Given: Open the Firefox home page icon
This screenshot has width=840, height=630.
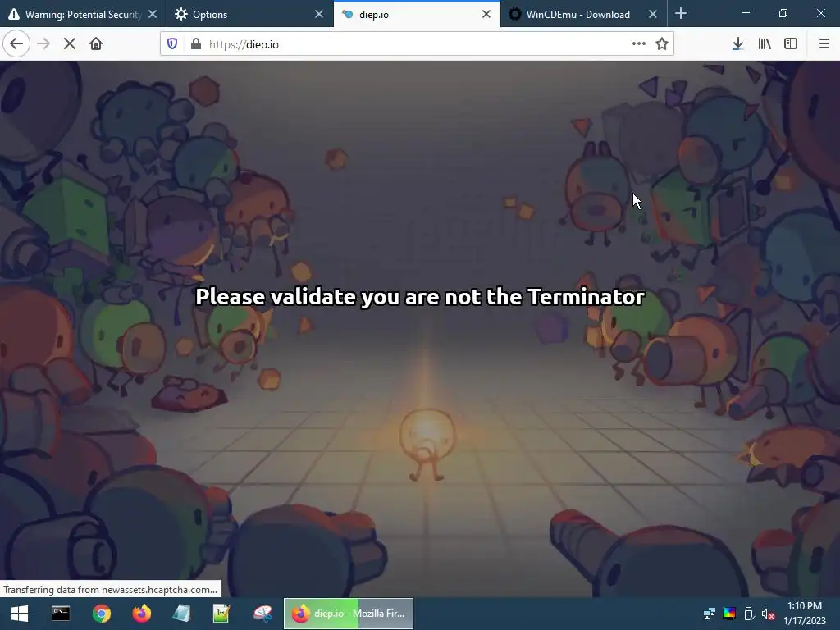Looking at the screenshot, I should pos(96,44).
